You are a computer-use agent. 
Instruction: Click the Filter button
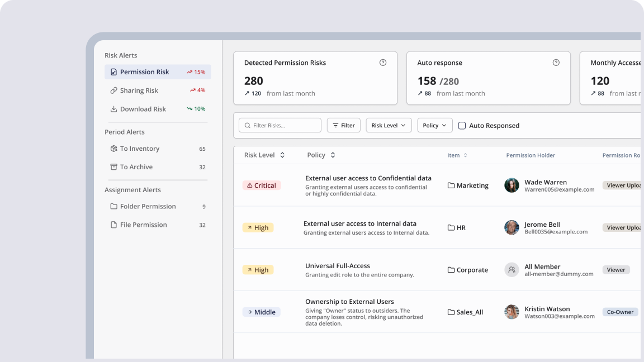[344, 125]
